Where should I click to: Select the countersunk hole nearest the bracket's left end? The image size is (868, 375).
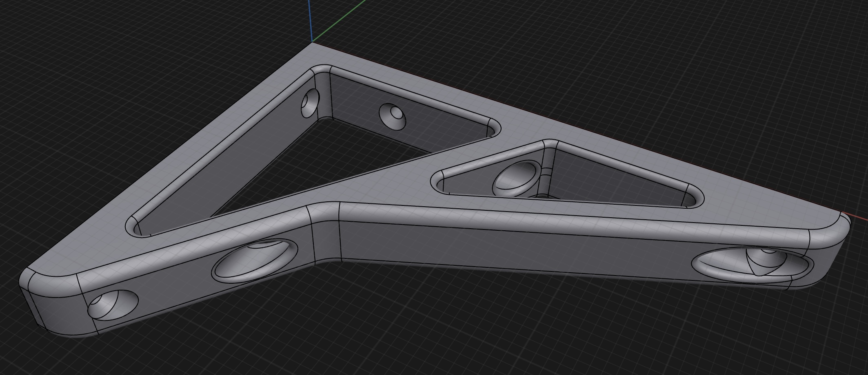(113, 305)
